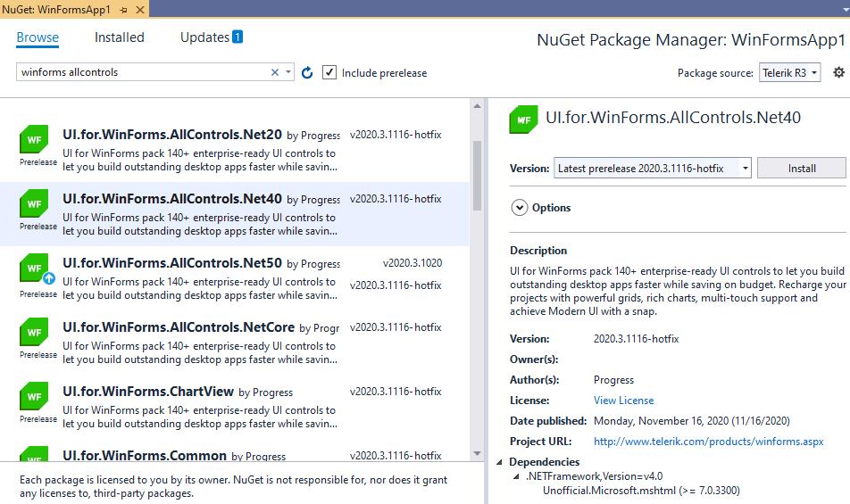Click the ChartView package icon
850x504 pixels.
click(x=35, y=396)
